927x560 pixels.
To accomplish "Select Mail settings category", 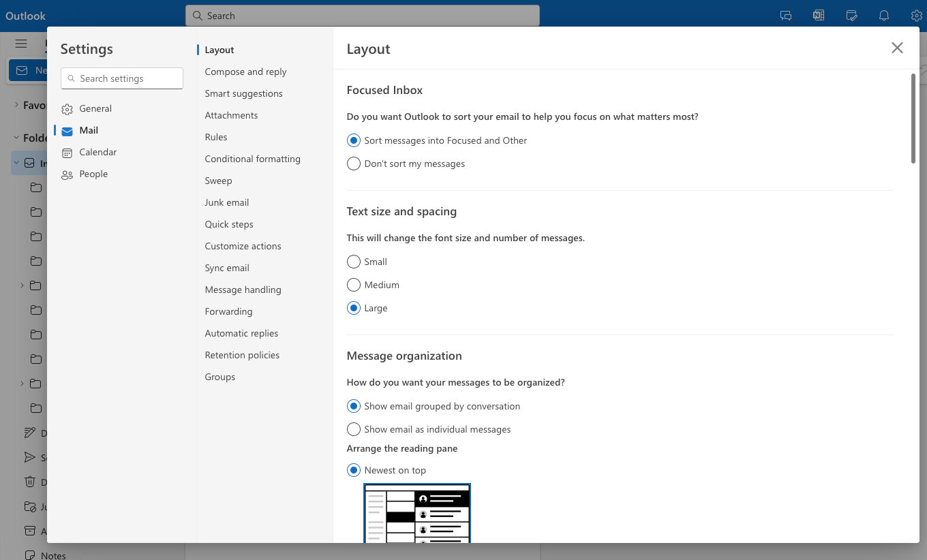I will [x=89, y=130].
